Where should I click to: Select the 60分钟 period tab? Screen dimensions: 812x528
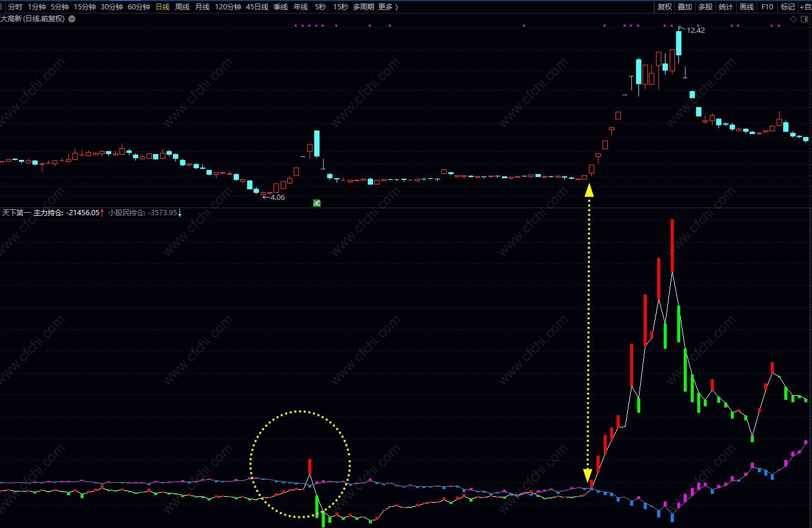point(139,7)
